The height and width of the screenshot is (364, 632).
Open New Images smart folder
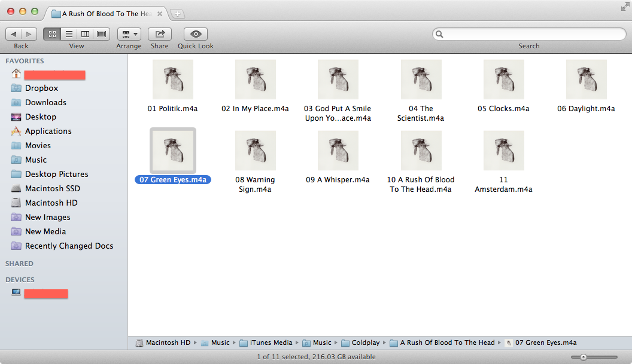(x=41, y=217)
